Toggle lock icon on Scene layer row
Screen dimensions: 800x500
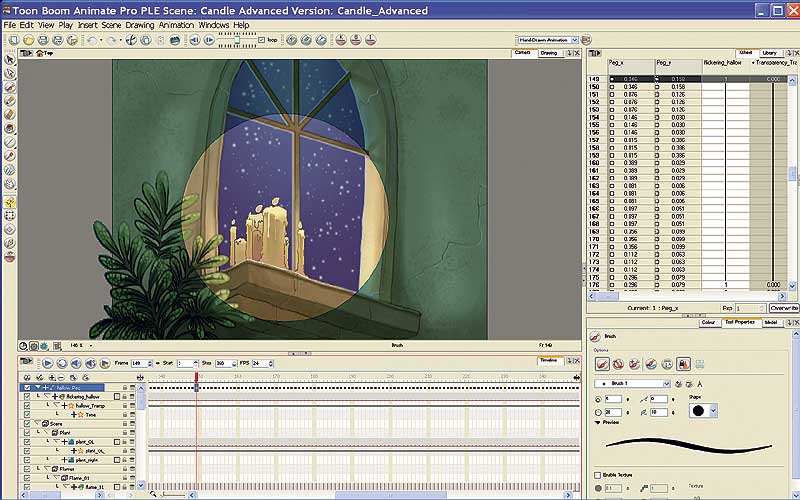pos(124,423)
